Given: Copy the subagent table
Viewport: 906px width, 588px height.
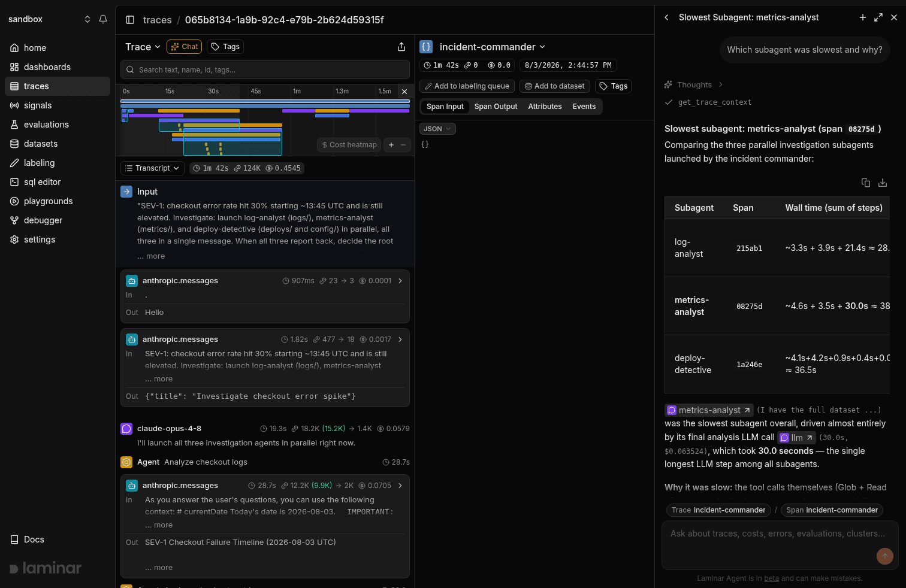Looking at the screenshot, I should [x=866, y=183].
